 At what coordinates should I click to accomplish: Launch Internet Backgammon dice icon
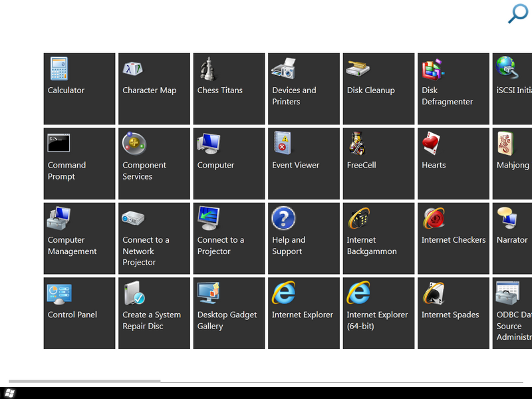(x=358, y=218)
